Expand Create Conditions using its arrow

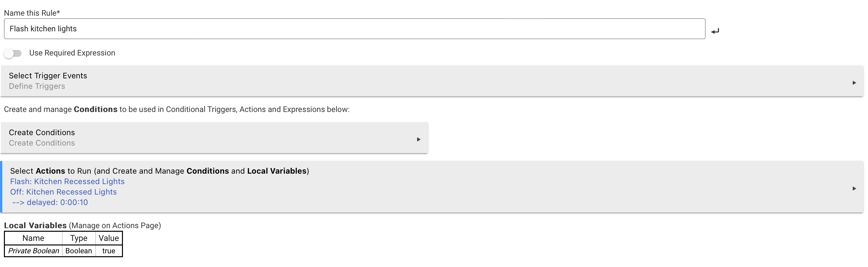click(x=418, y=139)
